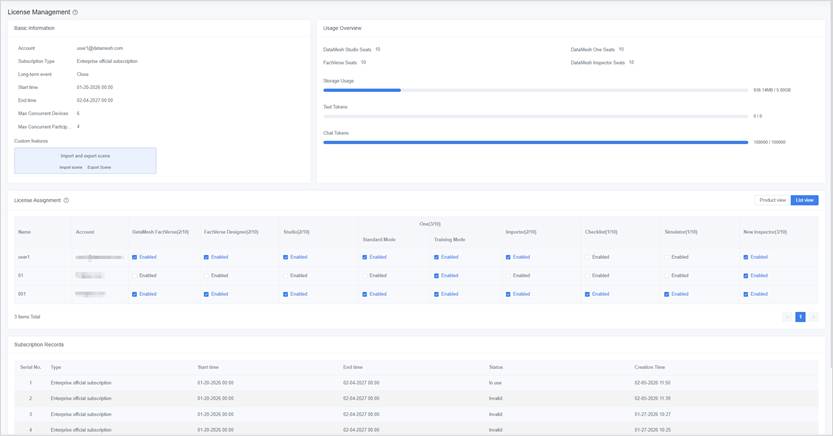This screenshot has height=436, width=833.
Task: Click the Chat Tokens progress bar
Action: [535, 142]
